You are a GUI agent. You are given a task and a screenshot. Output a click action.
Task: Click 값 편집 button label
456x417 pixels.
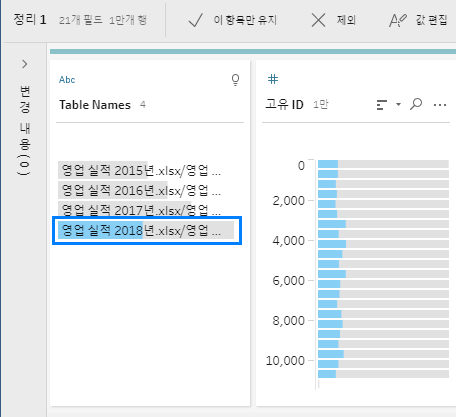431,20
